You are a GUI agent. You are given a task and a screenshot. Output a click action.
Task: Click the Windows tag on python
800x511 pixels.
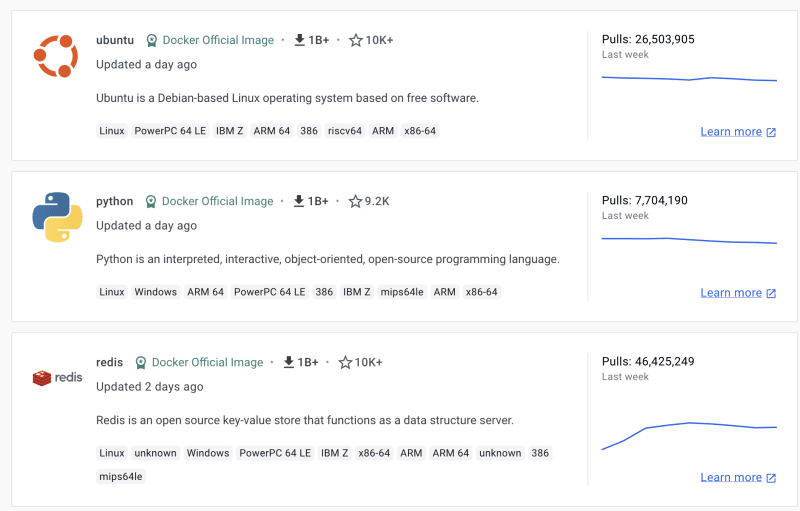[x=155, y=292]
